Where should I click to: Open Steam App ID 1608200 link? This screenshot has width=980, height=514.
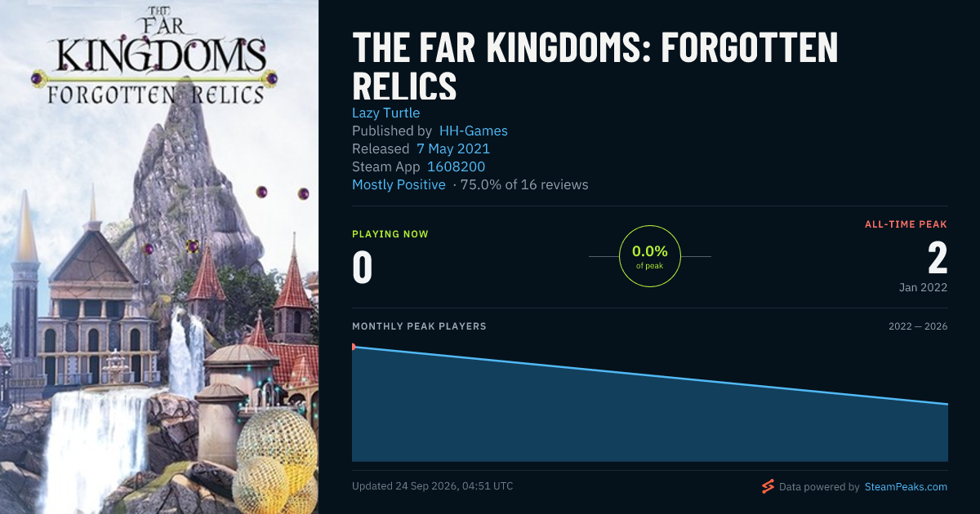(x=457, y=166)
